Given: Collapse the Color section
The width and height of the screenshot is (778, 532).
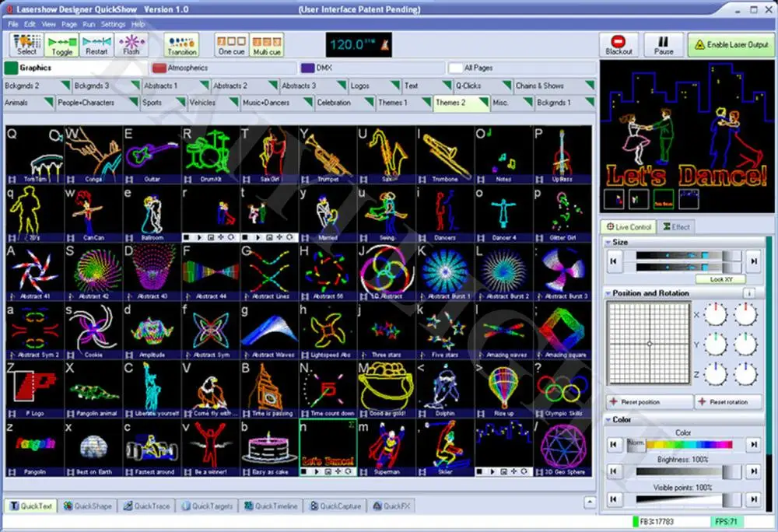Looking at the screenshot, I should pos(608,420).
